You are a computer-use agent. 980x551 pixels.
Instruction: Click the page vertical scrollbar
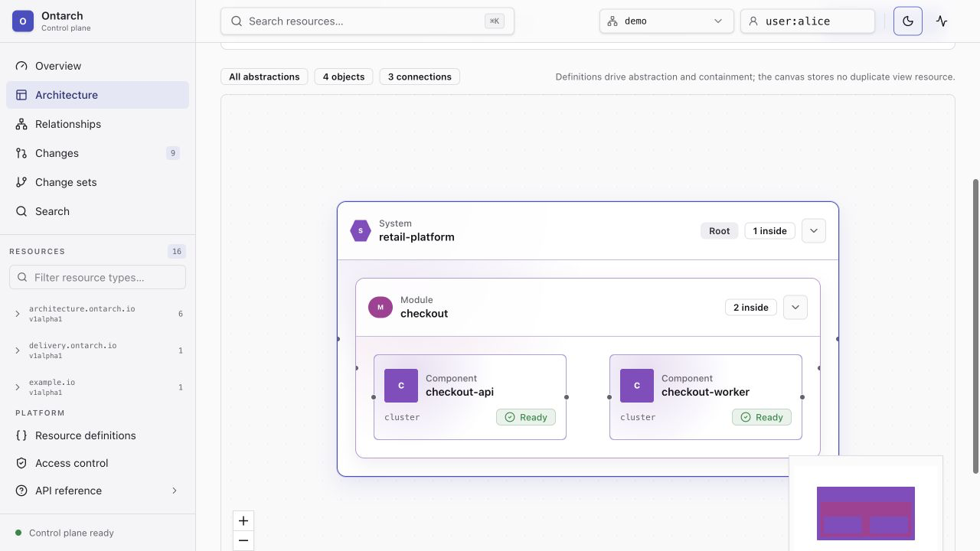click(x=975, y=326)
